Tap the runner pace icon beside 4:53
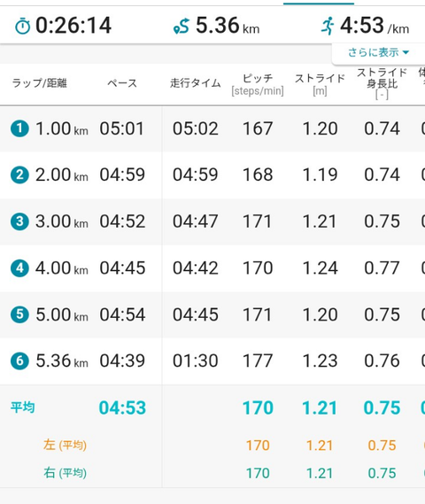The width and height of the screenshot is (425, 504). point(328,26)
